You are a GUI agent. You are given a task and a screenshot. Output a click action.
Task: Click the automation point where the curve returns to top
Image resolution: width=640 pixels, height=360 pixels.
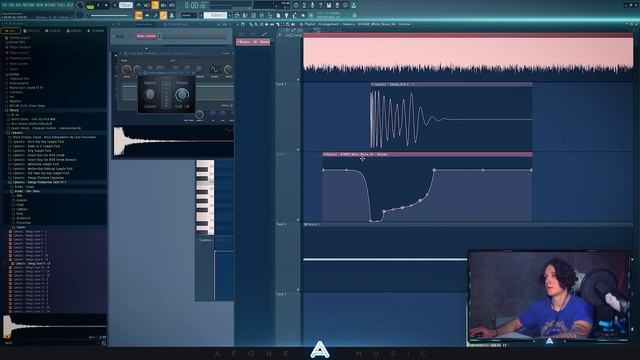click(x=434, y=170)
